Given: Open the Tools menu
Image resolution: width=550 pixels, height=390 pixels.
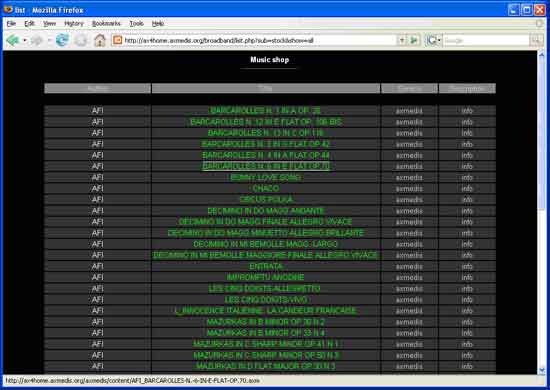Looking at the screenshot, I should coord(136,23).
